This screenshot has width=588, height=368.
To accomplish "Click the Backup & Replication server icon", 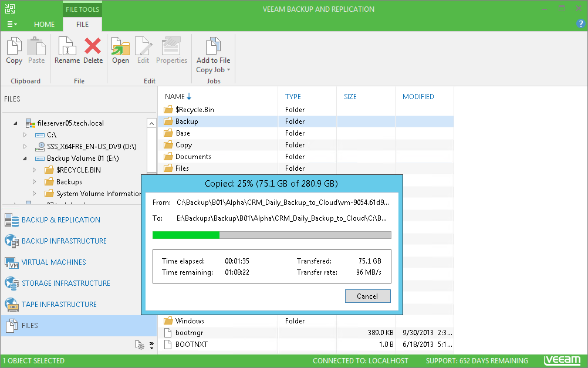I will (12, 220).
